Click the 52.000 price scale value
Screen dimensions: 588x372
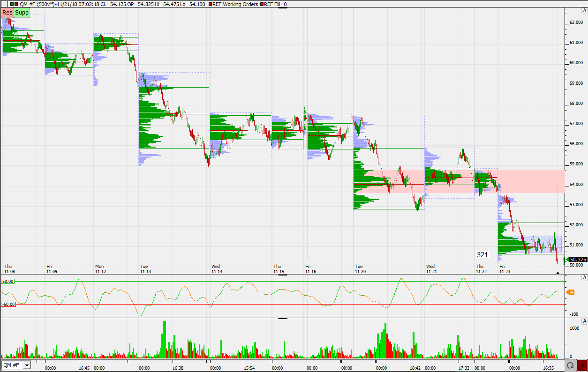coord(576,224)
